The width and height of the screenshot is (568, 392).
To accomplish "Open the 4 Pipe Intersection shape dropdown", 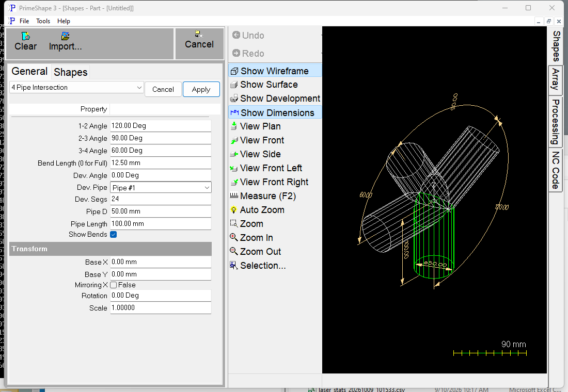I will click(76, 88).
